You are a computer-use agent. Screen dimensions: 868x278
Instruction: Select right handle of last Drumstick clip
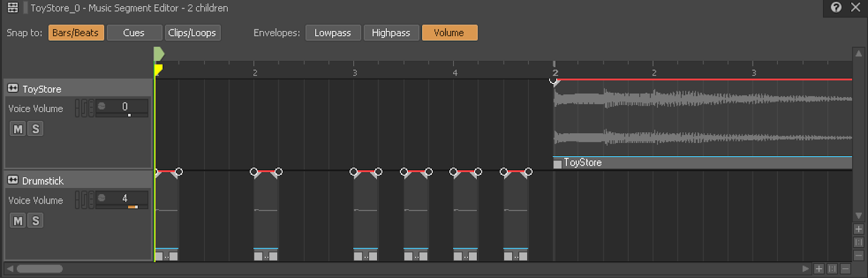[524, 256]
